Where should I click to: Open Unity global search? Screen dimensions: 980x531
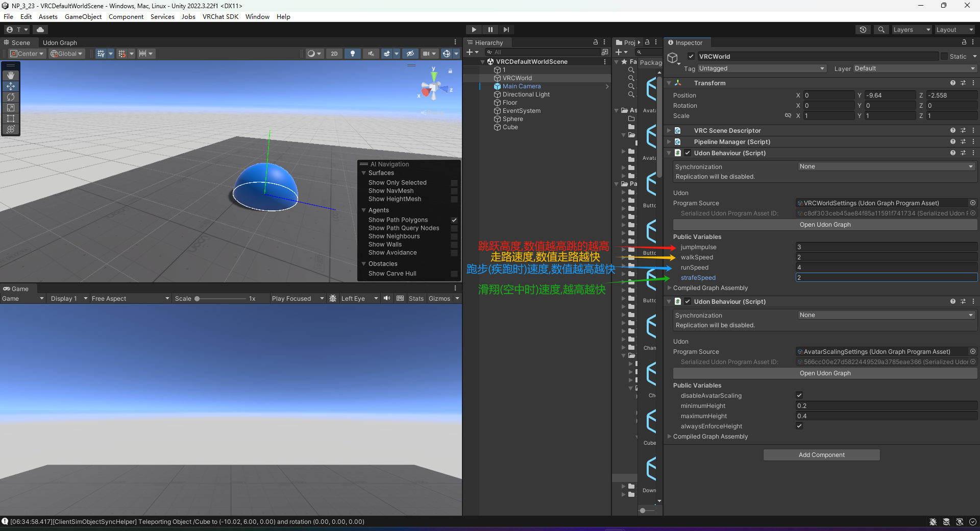(881, 30)
